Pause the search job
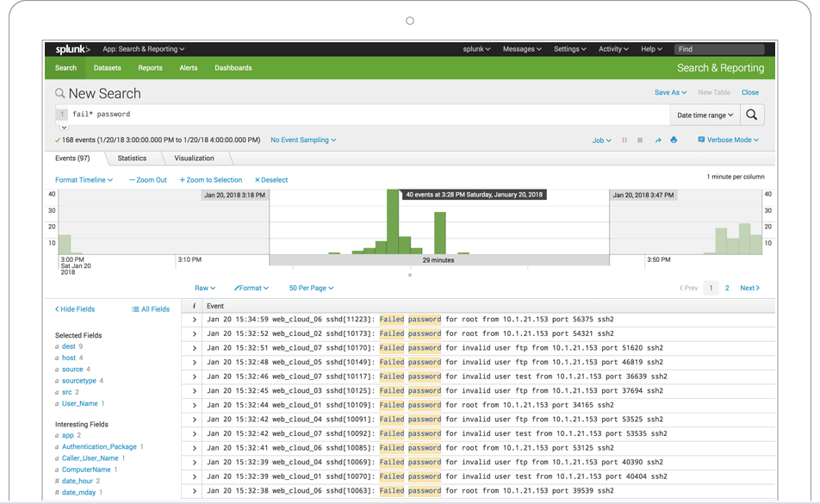820x504 pixels. [624, 140]
